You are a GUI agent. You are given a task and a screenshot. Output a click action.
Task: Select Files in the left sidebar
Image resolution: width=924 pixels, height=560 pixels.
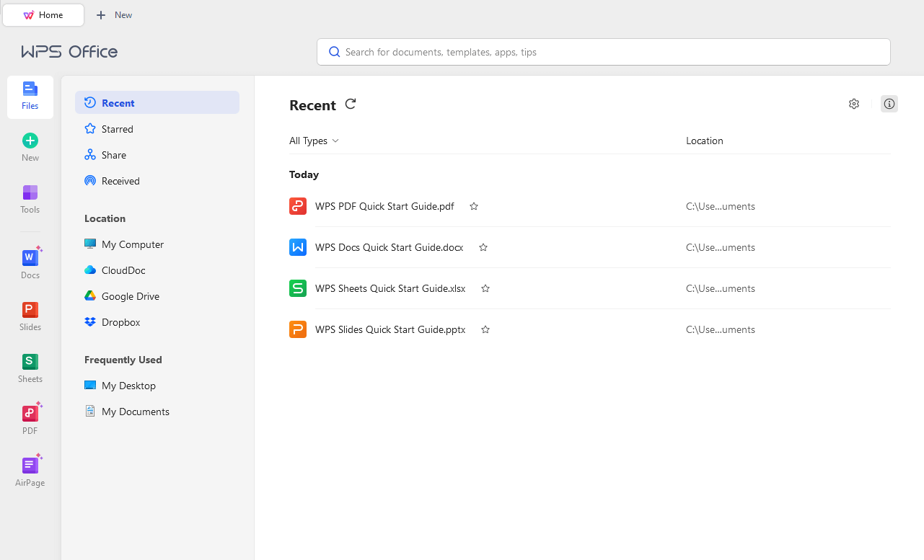(x=30, y=96)
